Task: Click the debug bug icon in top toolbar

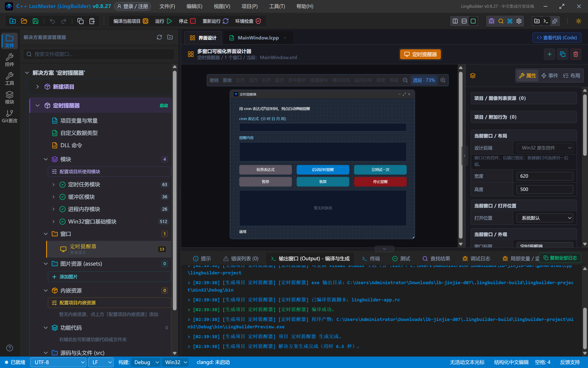Action: point(491,21)
